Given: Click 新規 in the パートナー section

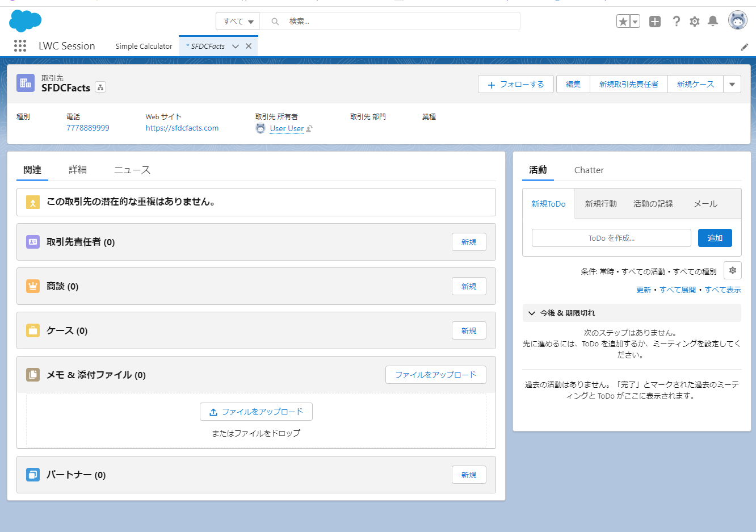Looking at the screenshot, I should (469, 475).
